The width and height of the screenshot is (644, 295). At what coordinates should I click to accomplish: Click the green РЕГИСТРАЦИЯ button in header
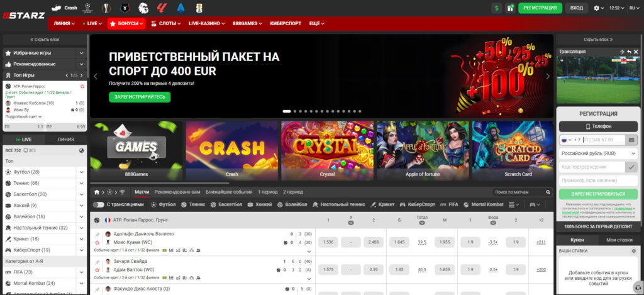point(540,8)
